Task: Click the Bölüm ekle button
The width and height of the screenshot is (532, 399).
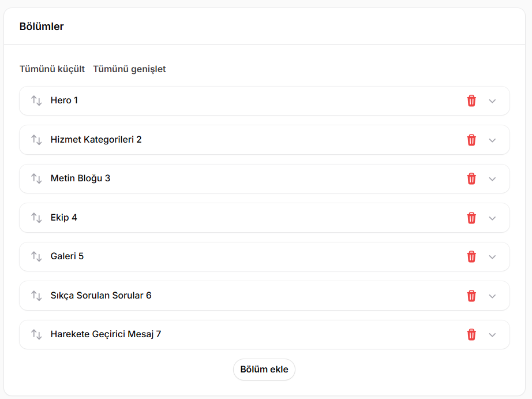Action: point(264,370)
